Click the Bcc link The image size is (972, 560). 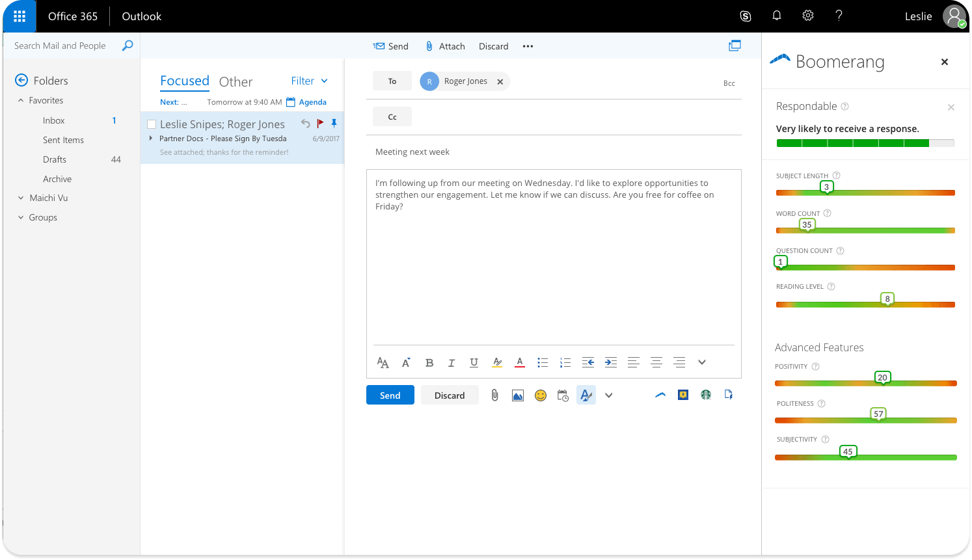coord(729,83)
